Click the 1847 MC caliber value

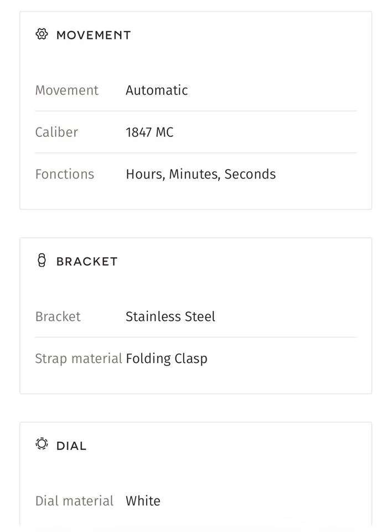coord(149,132)
